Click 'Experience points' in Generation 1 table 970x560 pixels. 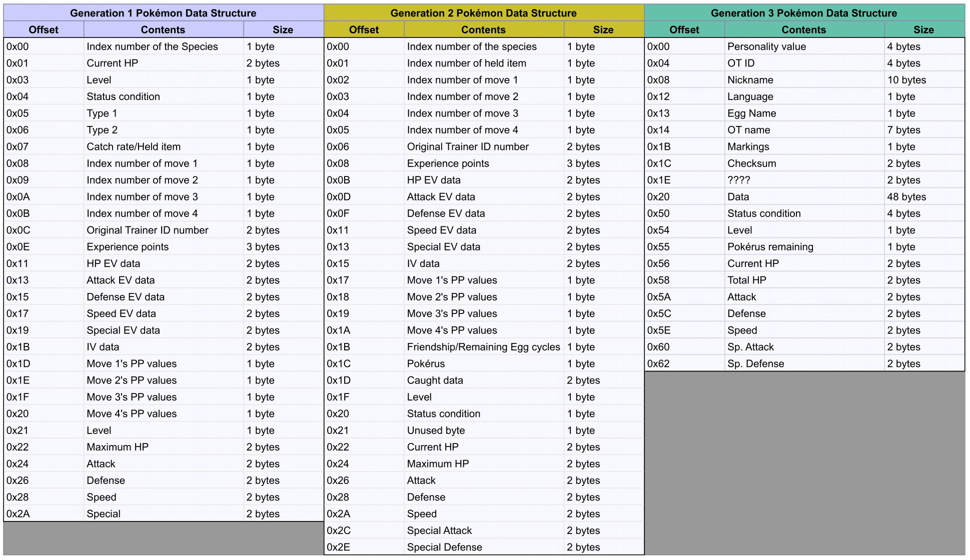pyautogui.click(x=164, y=247)
